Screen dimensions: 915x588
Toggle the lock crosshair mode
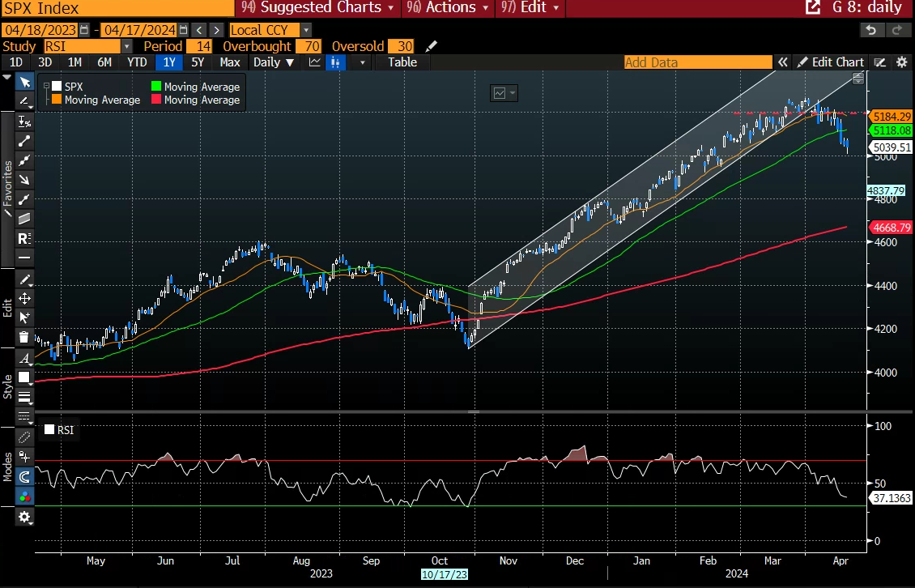click(x=24, y=457)
